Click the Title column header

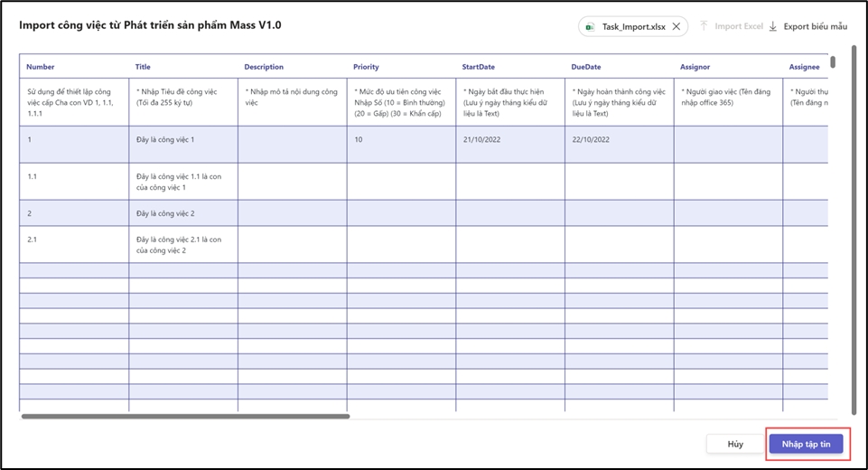click(x=143, y=67)
